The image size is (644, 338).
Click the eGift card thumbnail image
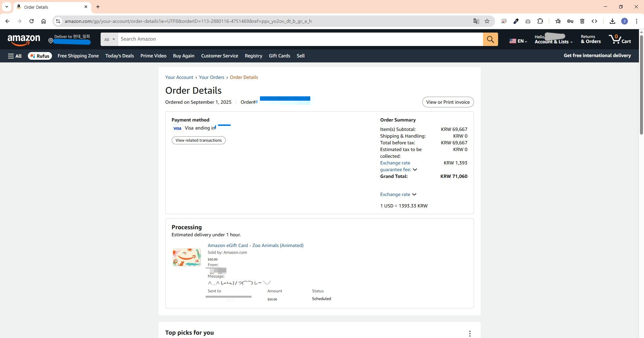(186, 257)
